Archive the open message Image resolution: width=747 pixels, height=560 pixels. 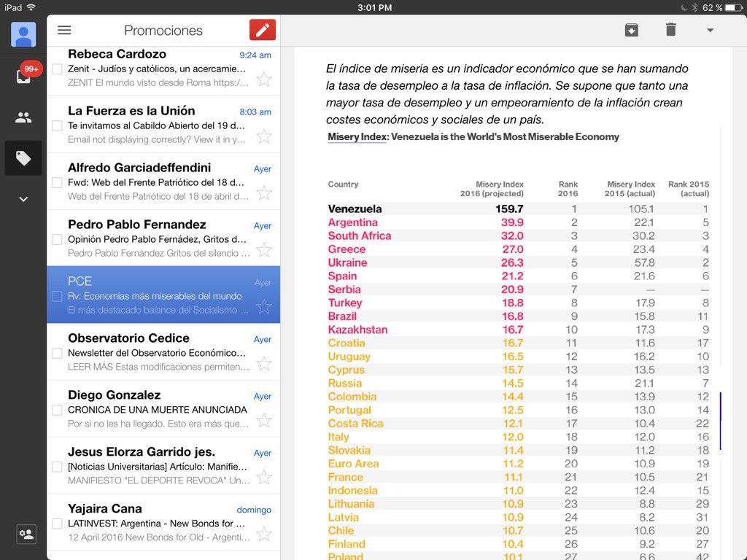tap(632, 30)
